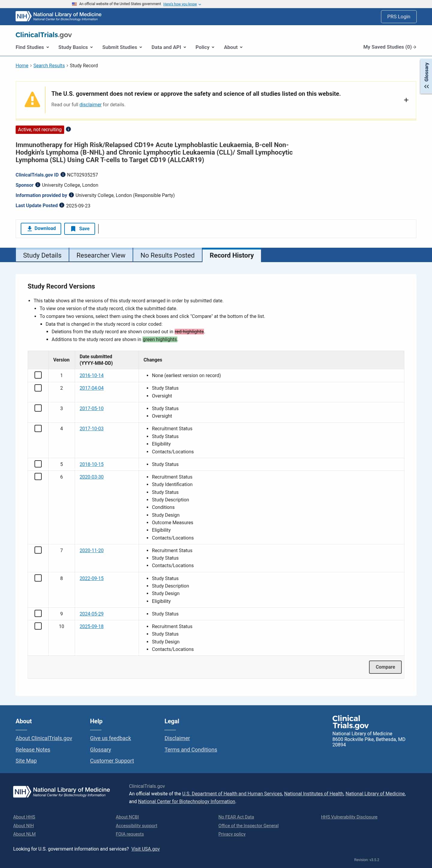
Task: Download the study record
Action: click(41, 228)
